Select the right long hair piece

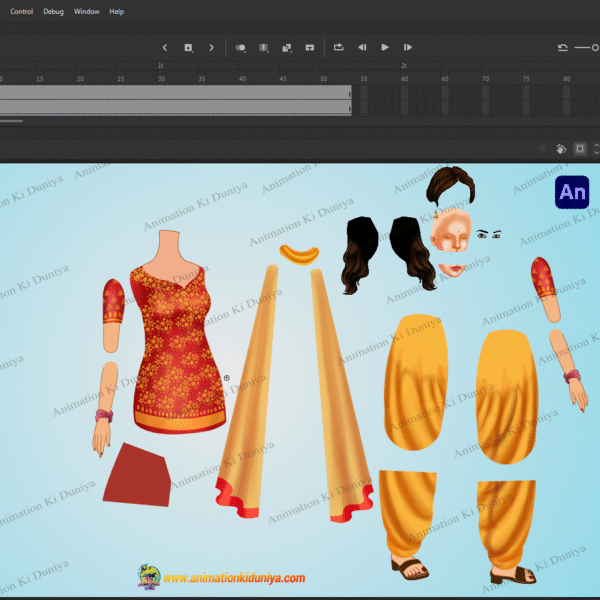412,253
